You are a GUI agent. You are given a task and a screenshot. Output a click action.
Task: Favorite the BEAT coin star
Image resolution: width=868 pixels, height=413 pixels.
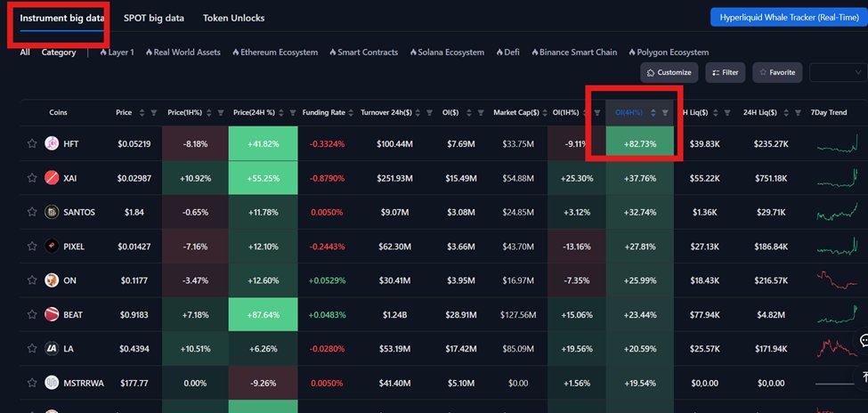[x=32, y=314]
